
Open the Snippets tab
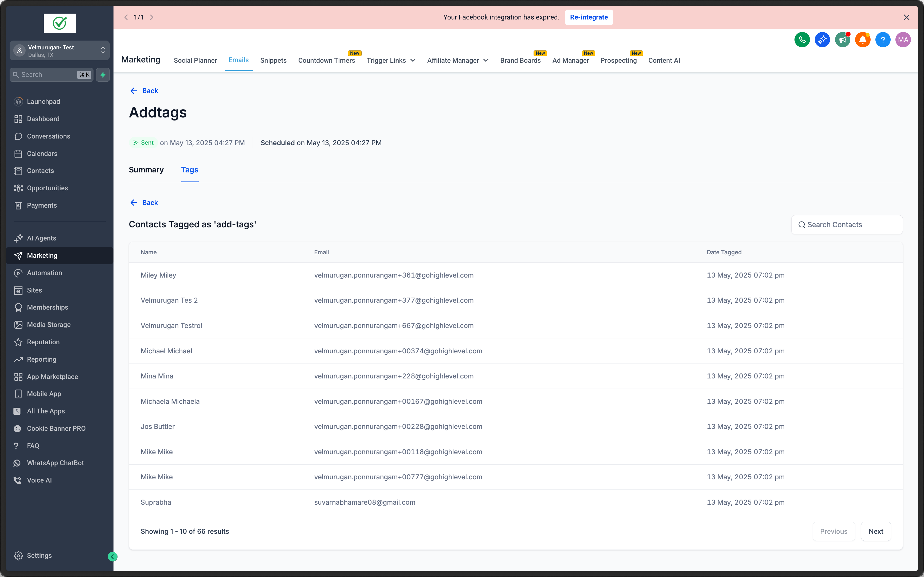(273, 60)
